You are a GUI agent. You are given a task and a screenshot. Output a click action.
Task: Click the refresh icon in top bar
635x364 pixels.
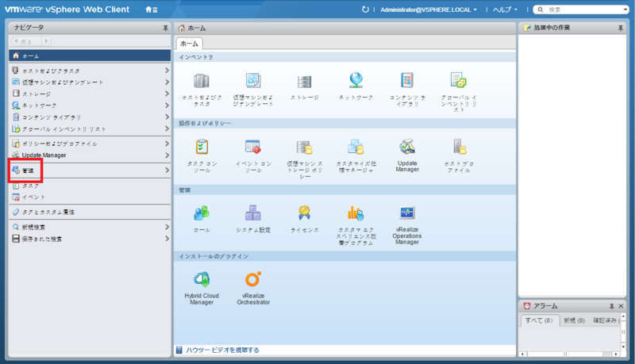tap(365, 10)
